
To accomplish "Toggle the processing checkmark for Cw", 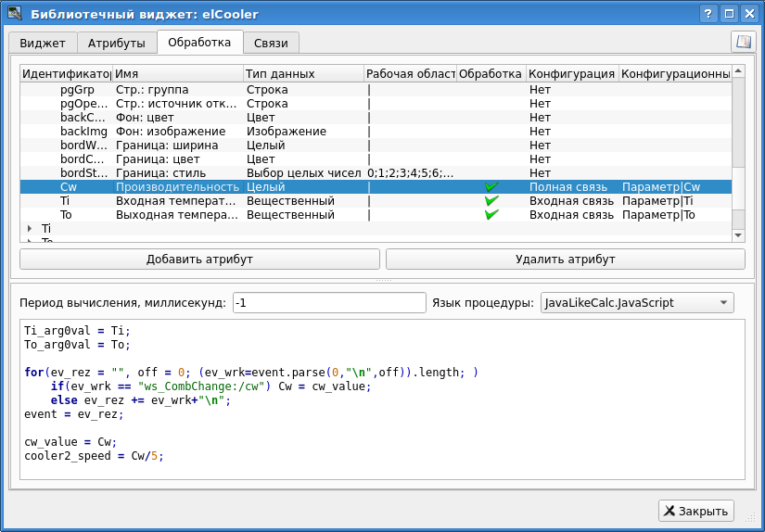I will (491, 187).
